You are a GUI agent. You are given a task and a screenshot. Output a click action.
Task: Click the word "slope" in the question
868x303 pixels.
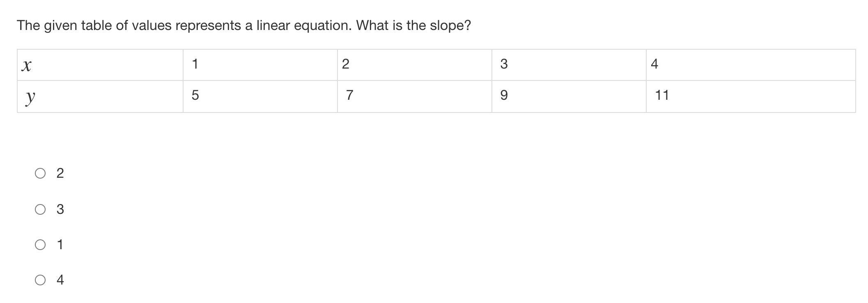[447, 25]
